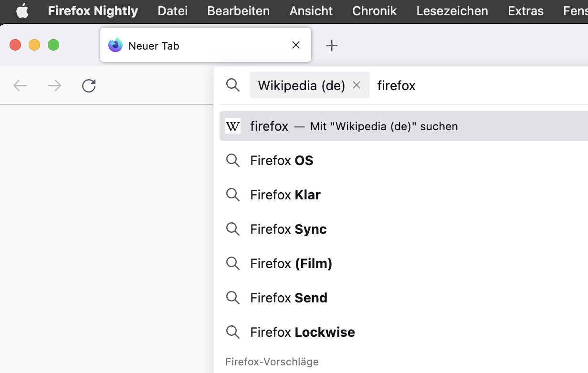Viewport: 588px width, 373px height.
Task: Select the Firefox (Film) suggestion
Action: point(291,263)
